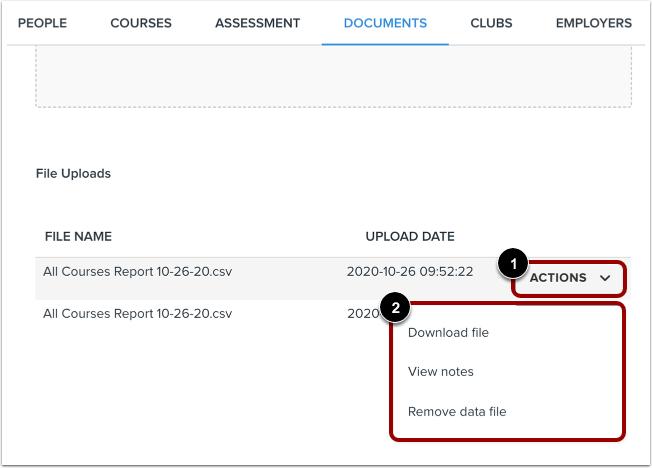Select View notes menu option
This screenshot has height=468, width=652.
[x=441, y=371]
